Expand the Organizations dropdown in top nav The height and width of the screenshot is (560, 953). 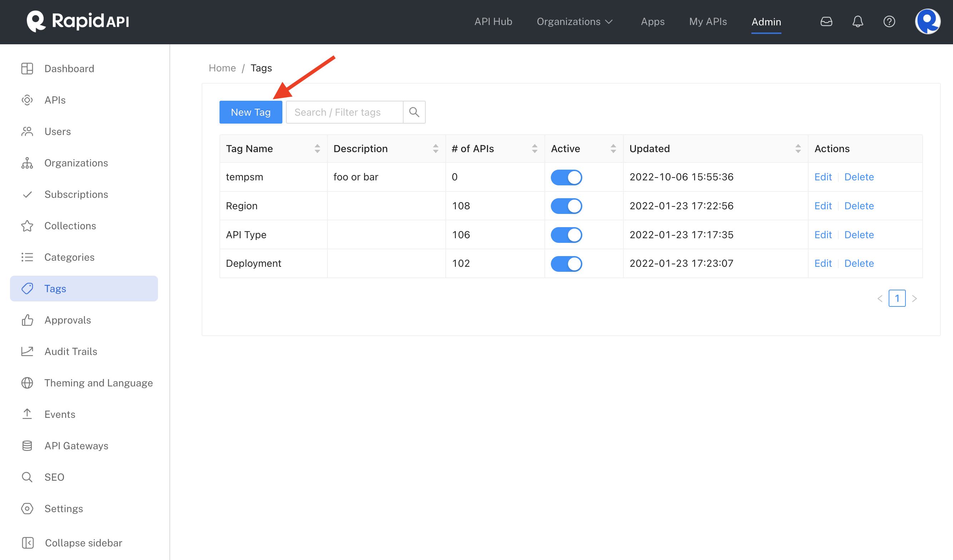coord(574,21)
